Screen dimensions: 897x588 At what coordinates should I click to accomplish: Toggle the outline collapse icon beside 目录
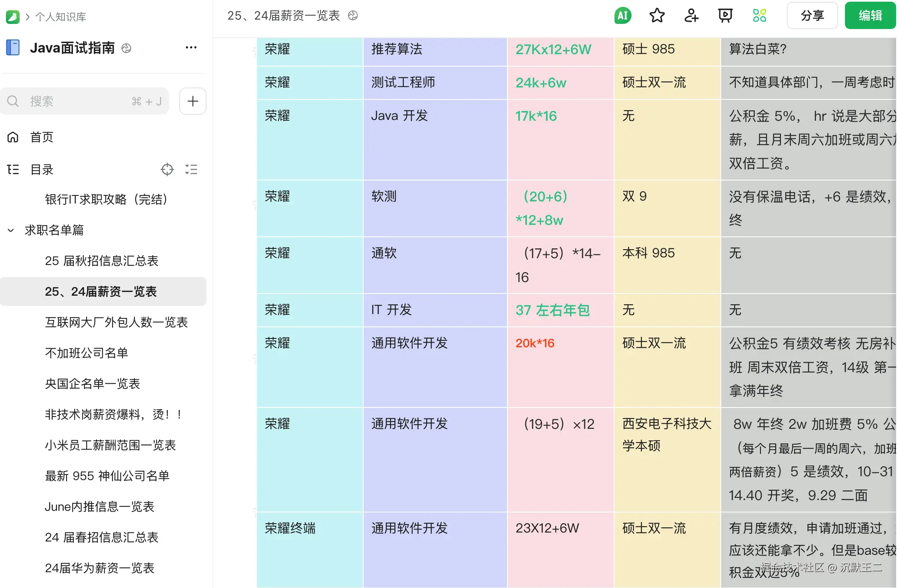click(x=191, y=169)
